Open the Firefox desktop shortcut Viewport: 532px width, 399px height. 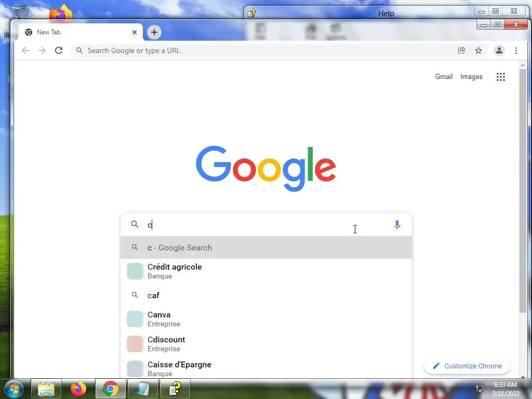click(x=61, y=14)
